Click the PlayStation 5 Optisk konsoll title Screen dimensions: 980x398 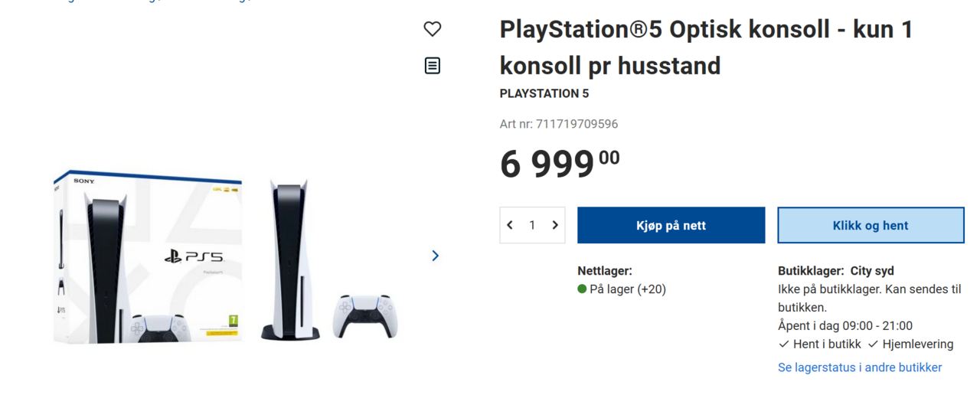(x=706, y=47)
